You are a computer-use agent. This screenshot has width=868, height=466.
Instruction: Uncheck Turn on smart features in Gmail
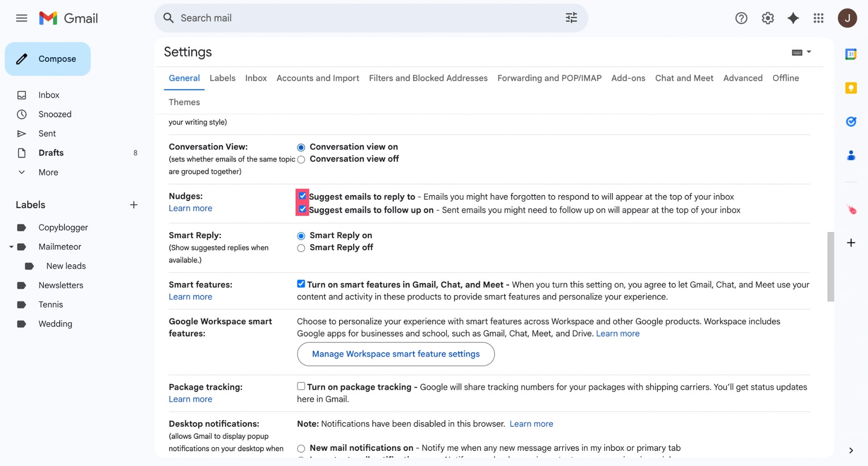[x=301, y=283]
